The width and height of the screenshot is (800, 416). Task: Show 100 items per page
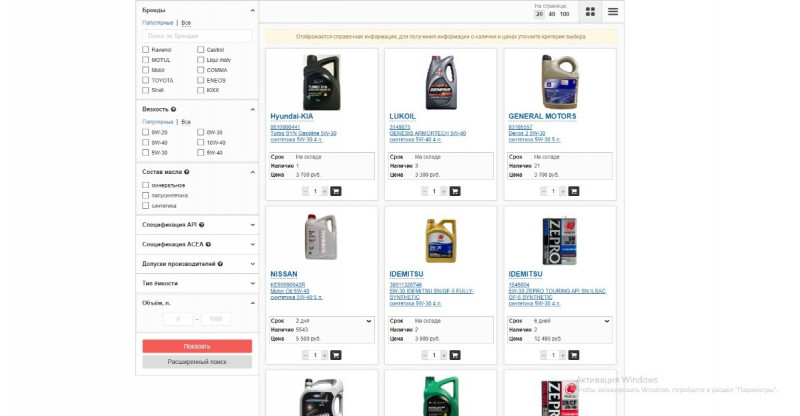[x=564, y=14]
